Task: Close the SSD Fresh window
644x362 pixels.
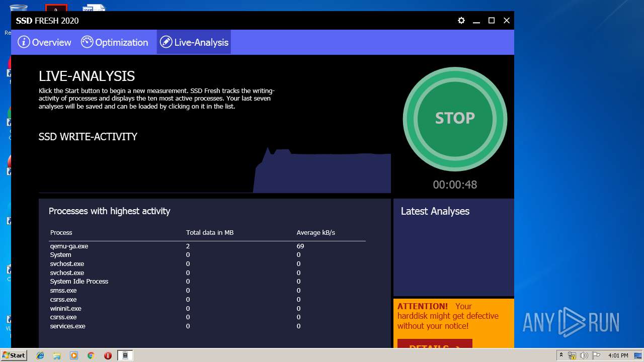Action: click(x=507, y=21)
